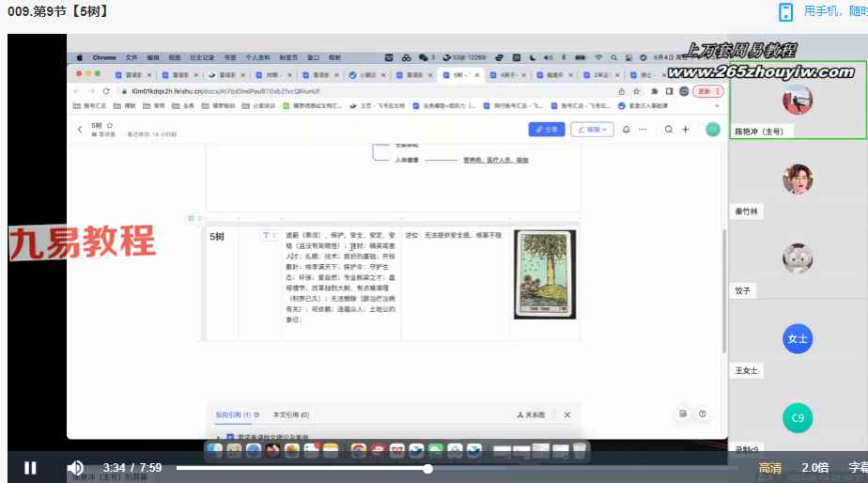This screenshot has width=868, height=483.
Task: Click the 人体健康 mind map node
Action: [407, 160]
